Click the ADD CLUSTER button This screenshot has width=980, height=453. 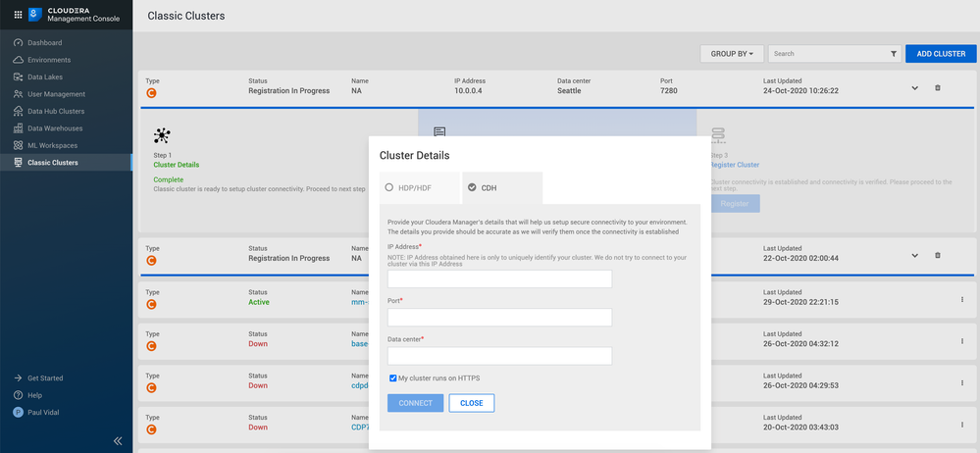point(940,54)
